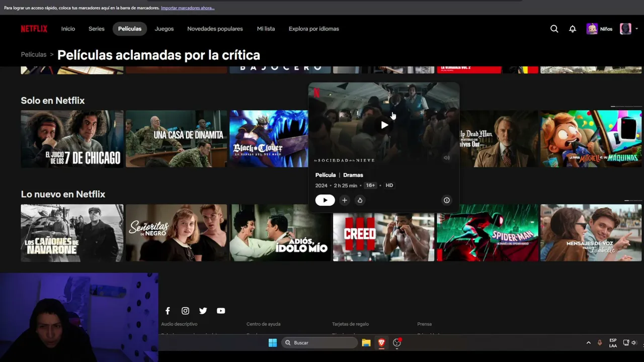The height and width of the screenshot is (362, 644).
Task: Click the Netflix logo
Action: coord(34,29)
